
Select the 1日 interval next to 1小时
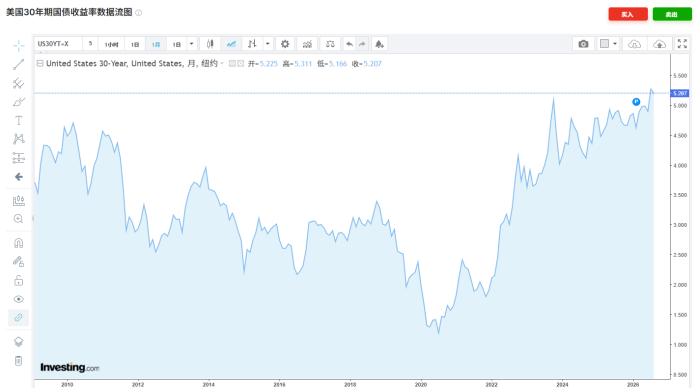tap(135, 44)
